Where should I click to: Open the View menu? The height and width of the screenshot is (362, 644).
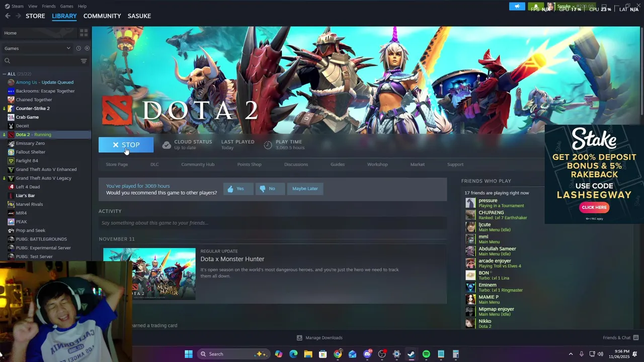pos(33,6)
